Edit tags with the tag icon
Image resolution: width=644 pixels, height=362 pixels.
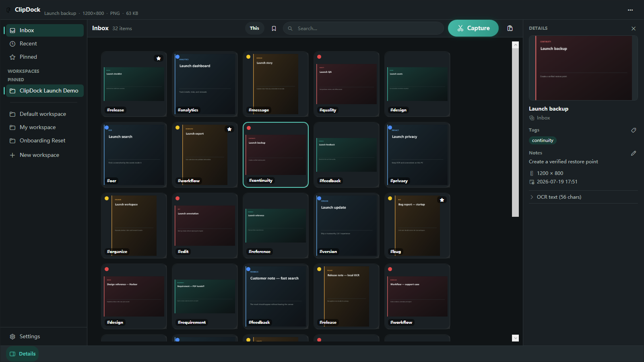(634, 130)
